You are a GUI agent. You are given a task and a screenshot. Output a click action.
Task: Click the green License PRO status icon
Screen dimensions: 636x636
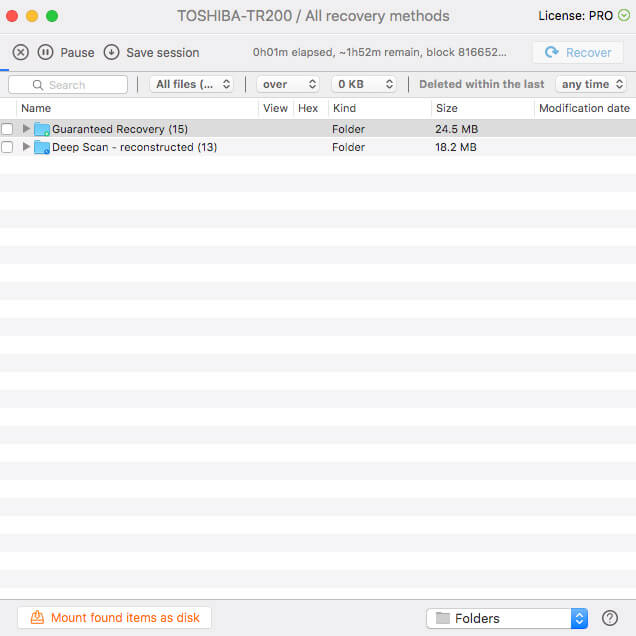click(x=625, y=16)
